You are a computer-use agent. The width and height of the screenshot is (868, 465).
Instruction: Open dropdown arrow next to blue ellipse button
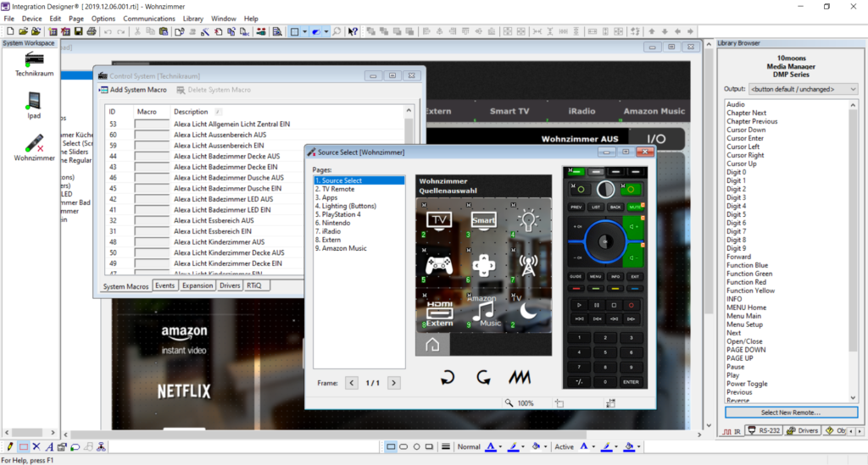click(326, 31)
